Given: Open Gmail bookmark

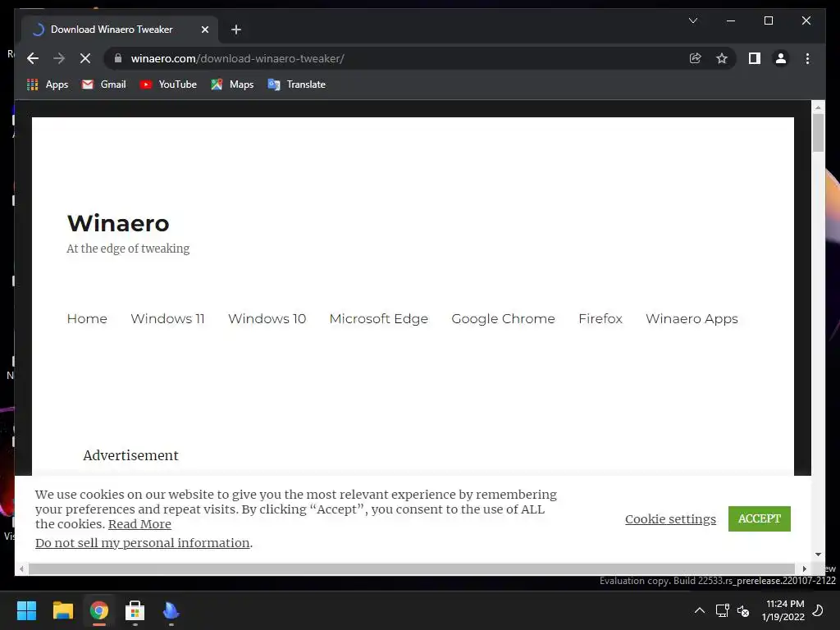Looking at the screenshot, I should pyautogui.click(x=104, y=84).
